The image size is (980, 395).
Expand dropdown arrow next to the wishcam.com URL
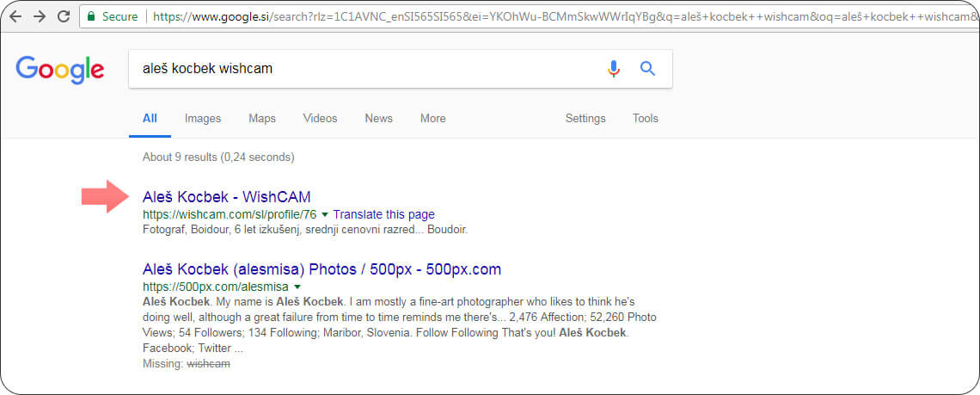[325, 215]
